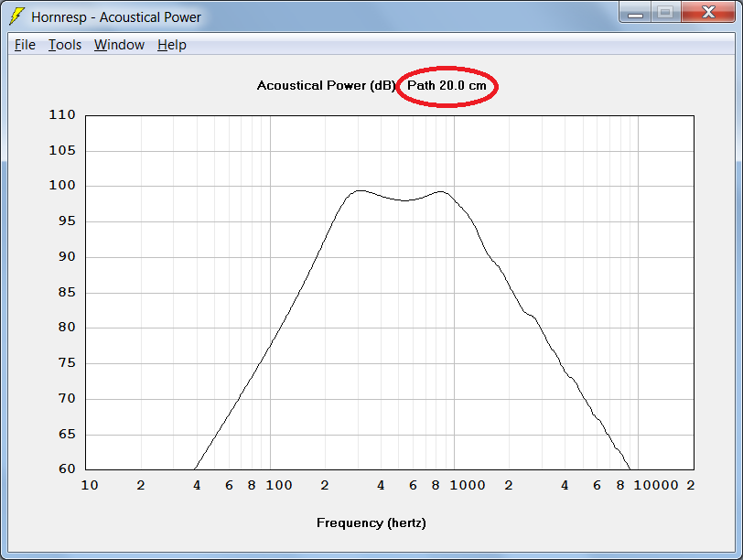Open the Window menu

pos(119,45)
